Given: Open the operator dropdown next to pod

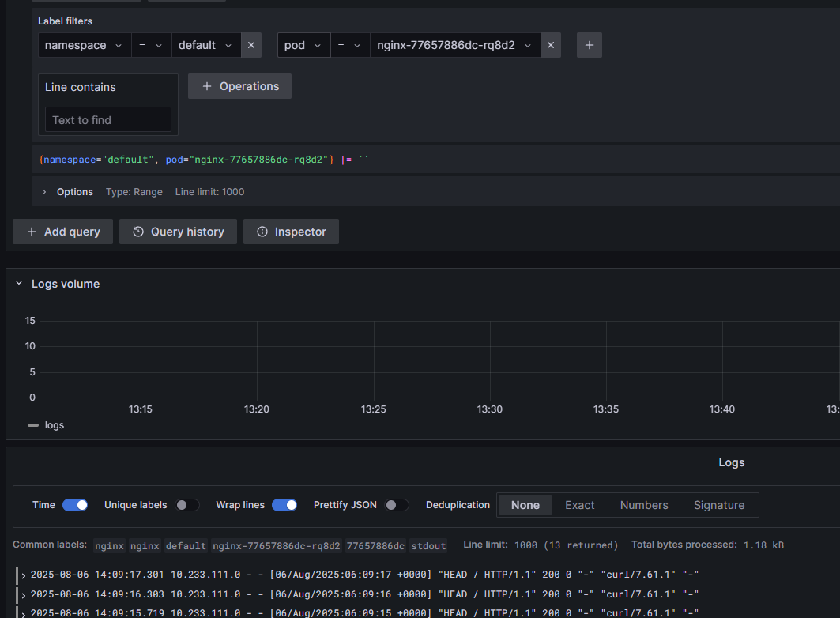Looking at the screenshot, I should click(x=350, y=45).
